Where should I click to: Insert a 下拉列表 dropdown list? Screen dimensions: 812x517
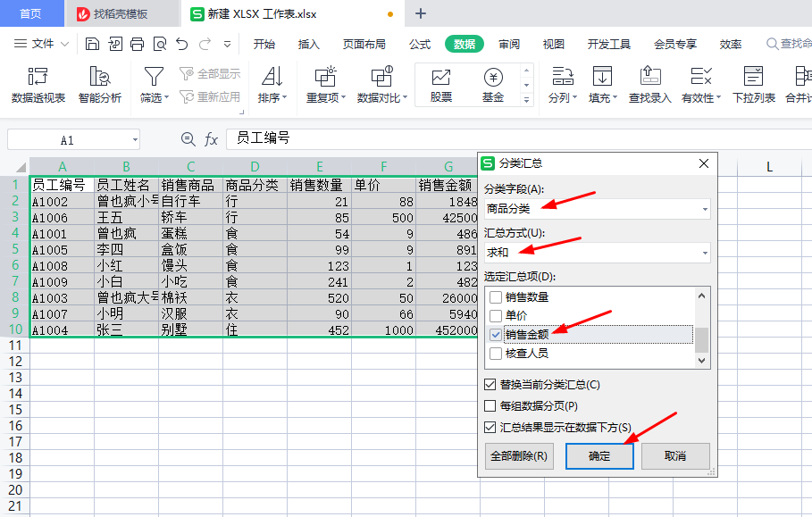tap(753, 85)
